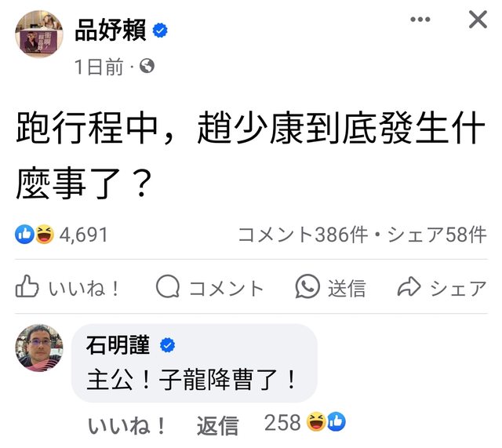The image size is (502, 448).
Task: Click the public globe privacy icon
Action: 147,67
